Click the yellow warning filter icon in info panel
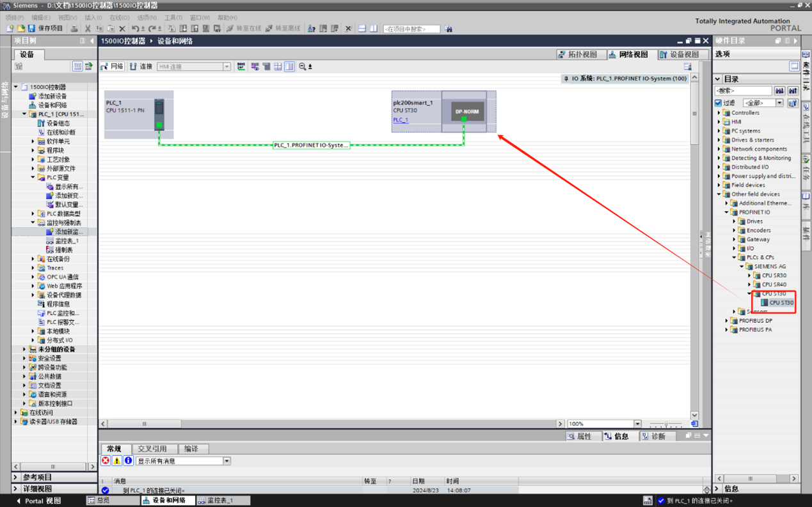Viewport: 812px width, 507px height. (117, 461)
